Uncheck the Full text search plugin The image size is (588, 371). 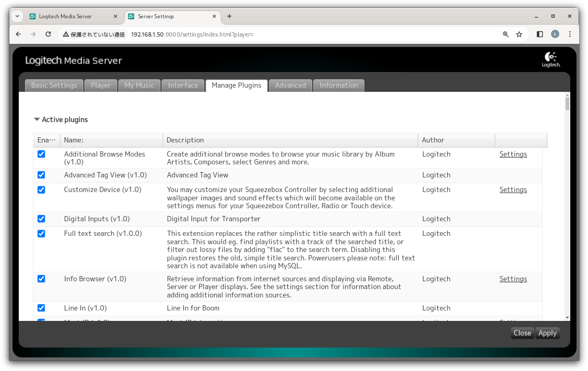41,234
